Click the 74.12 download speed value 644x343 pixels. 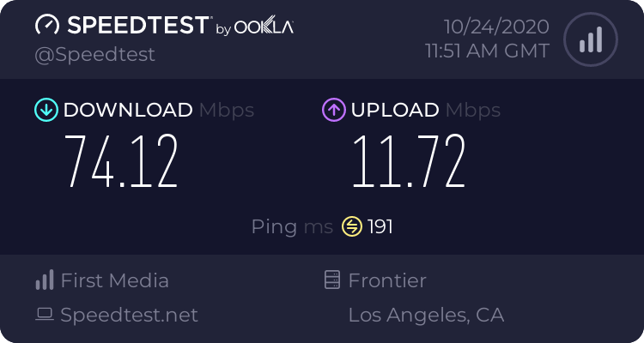point(122,161)
